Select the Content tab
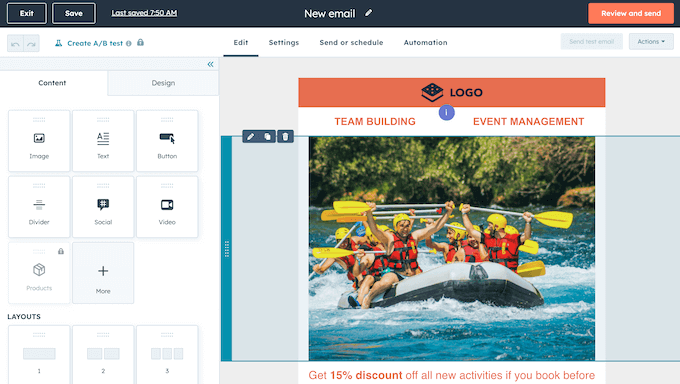The image size is (680, 384). click(x=52, y=83)
